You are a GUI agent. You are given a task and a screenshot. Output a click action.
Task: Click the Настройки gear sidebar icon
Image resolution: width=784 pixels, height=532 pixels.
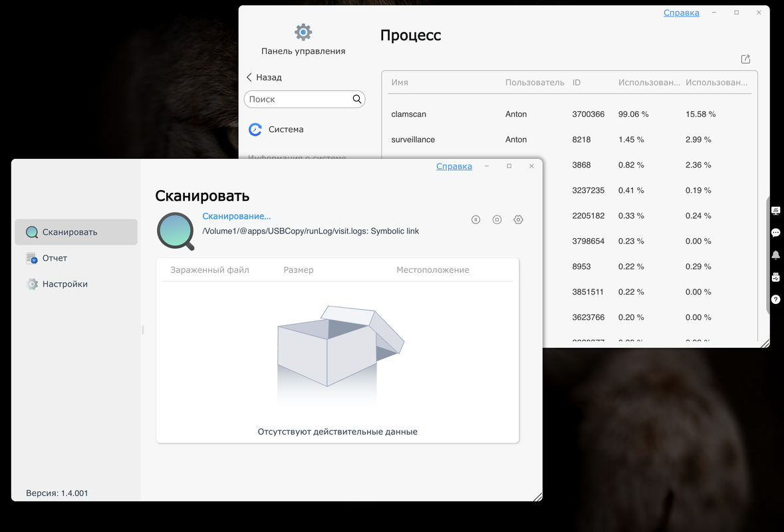tap(31, 284)
